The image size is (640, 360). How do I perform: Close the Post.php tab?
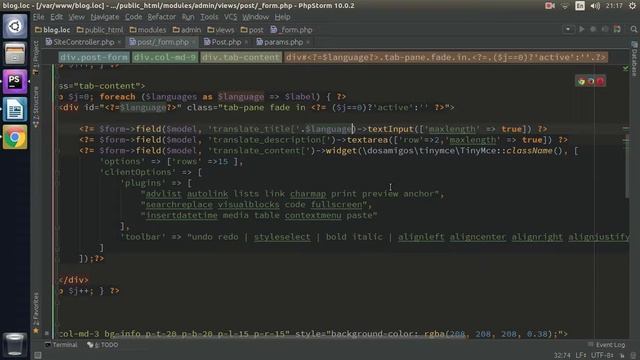click(246, 42)
